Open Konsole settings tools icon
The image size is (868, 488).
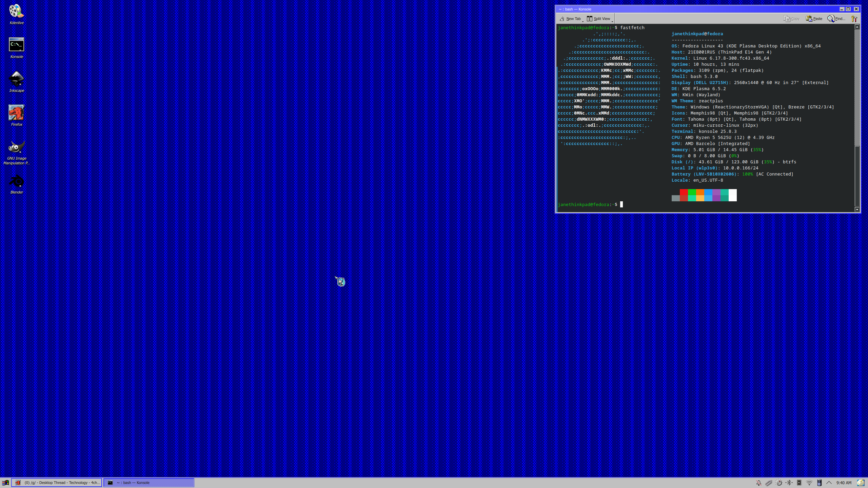(x=854, y=19)
